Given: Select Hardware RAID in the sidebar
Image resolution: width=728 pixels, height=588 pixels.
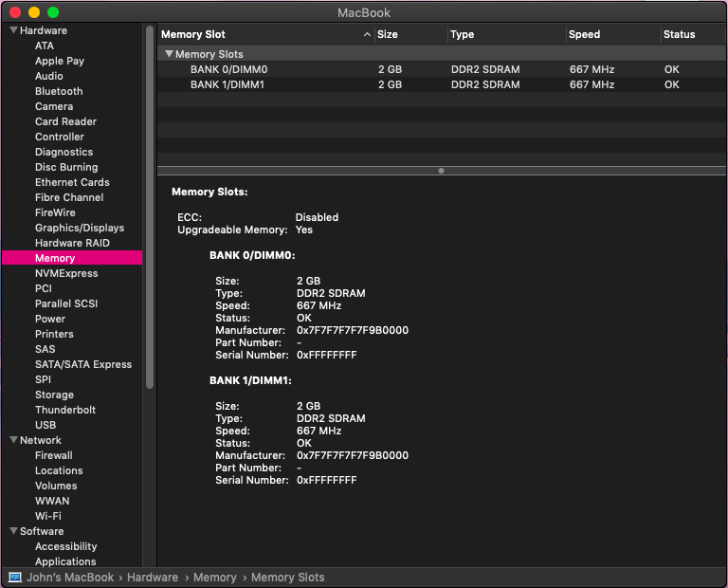Looking at the screenshot, I should tap(72, 243).
